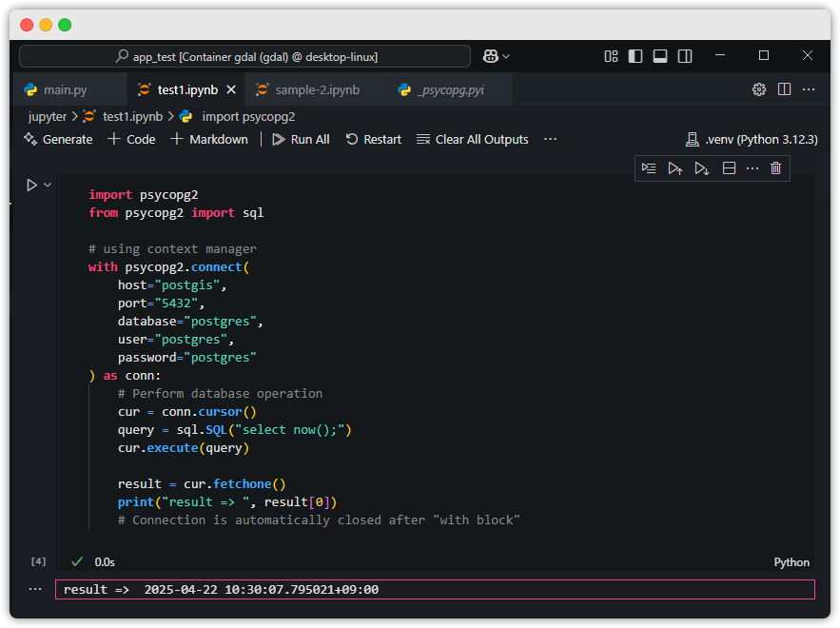The width and height of the screenshot is (840, 628).
Task: Open cell More Actions ellipsis
Action: [752, 168]
